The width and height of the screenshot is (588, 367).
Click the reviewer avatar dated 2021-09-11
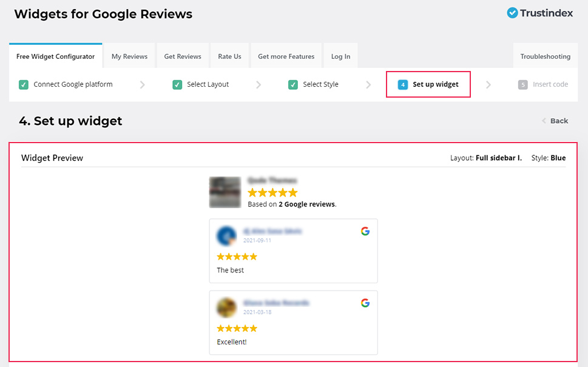tap(226, 236)
